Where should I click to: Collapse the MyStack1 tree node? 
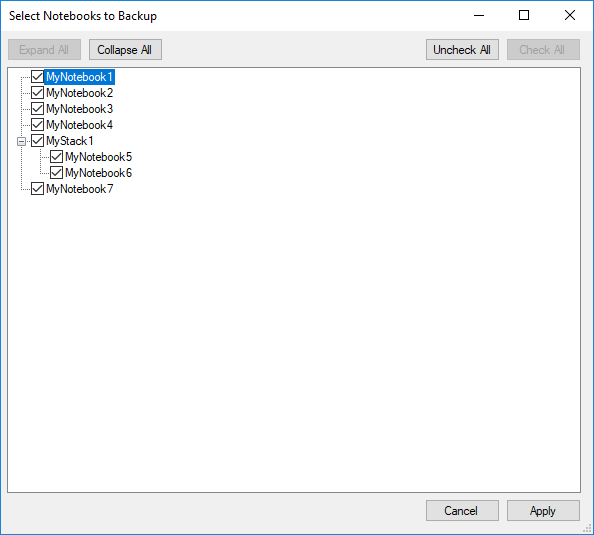[22, 141]
